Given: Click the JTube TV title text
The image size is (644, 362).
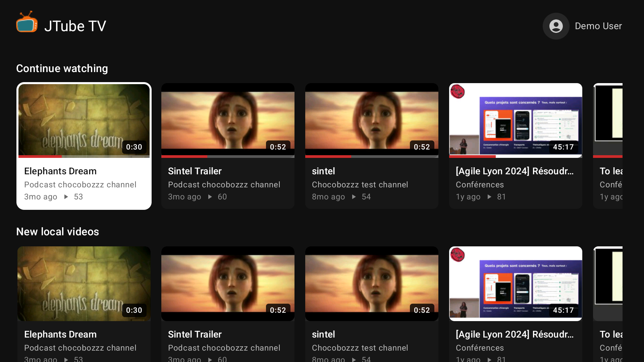Looking at the screenshot, I should [x=75, y=26].
